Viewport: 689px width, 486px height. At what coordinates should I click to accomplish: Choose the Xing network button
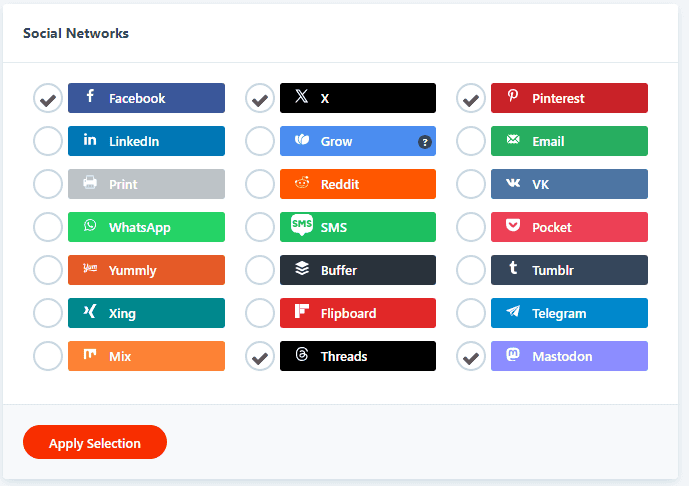tap(146, 313)
